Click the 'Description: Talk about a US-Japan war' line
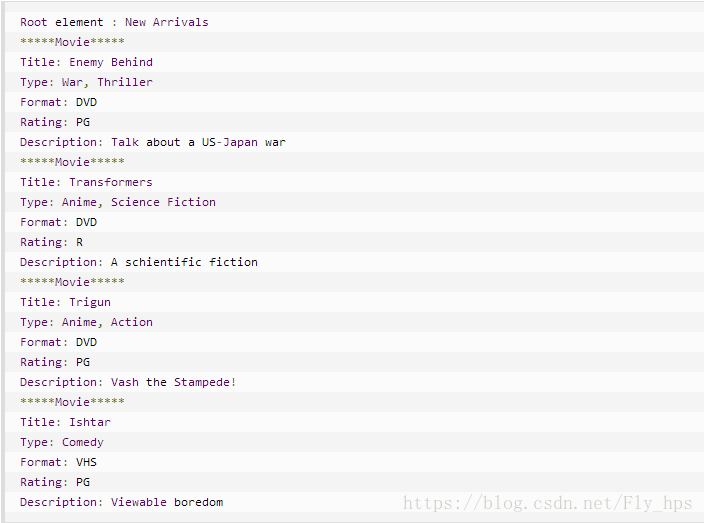This screenshot has width=704, height=523. [x=153, y=142]
